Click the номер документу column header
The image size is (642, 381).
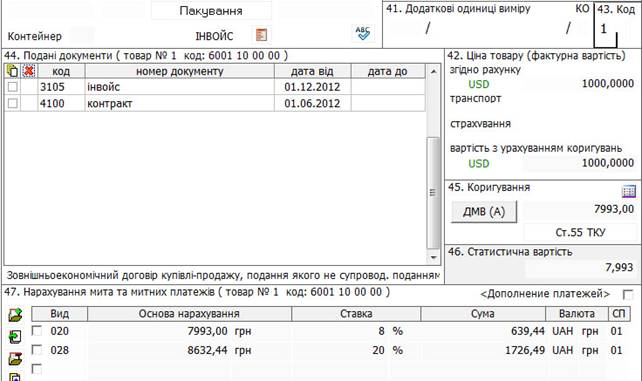[180, 71]
